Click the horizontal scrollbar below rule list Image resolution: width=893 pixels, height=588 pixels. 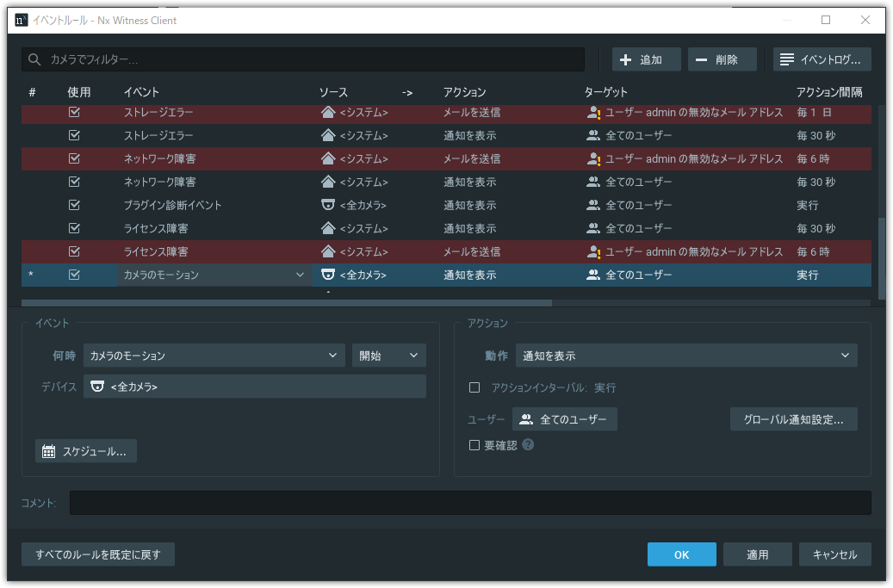click(x=286, y=303)
